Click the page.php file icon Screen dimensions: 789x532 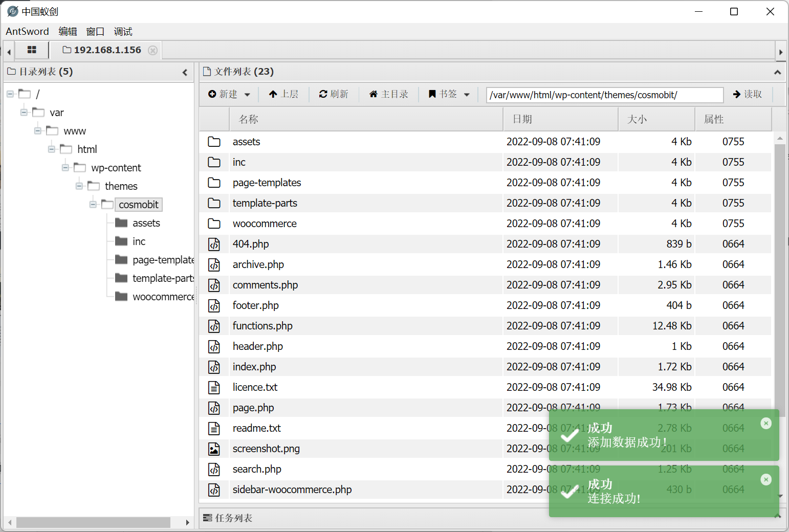point(214,408)
